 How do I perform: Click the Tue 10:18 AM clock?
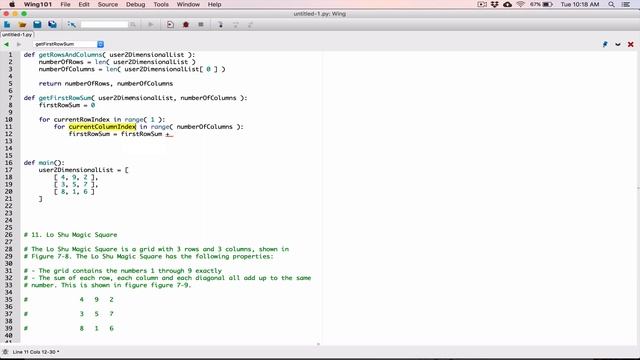pyautogui.click(x=580, y=4)
